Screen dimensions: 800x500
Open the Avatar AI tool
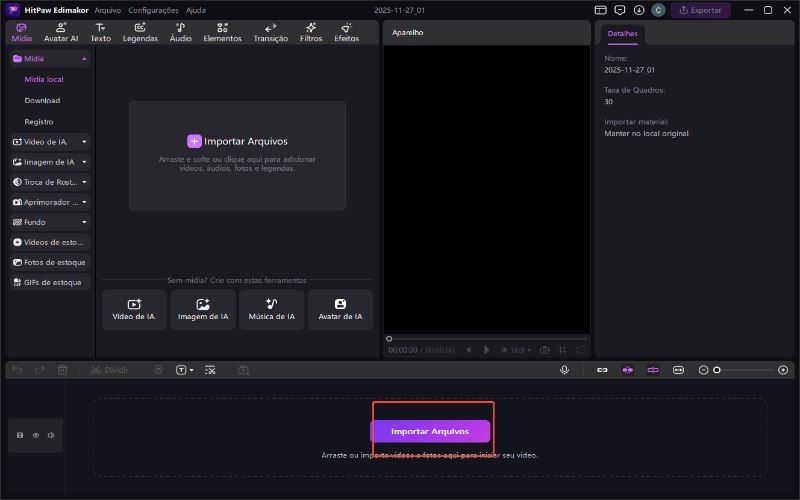point(61,32)
